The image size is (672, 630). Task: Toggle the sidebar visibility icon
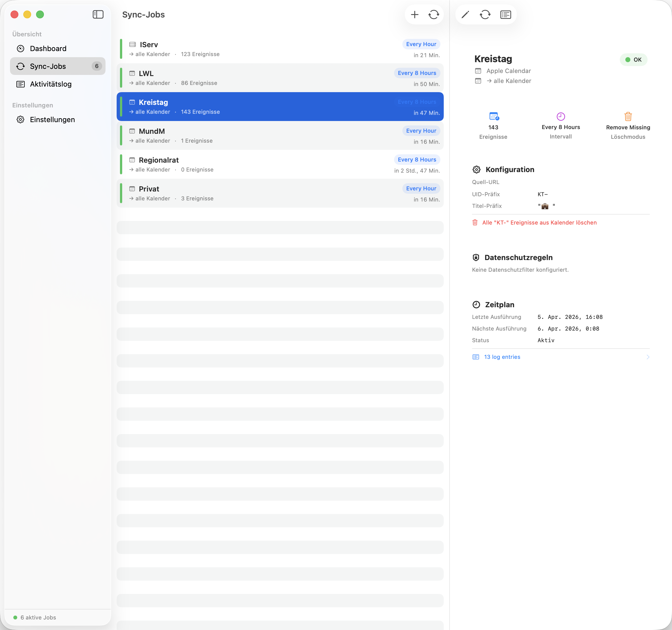[x=98, y=14]
